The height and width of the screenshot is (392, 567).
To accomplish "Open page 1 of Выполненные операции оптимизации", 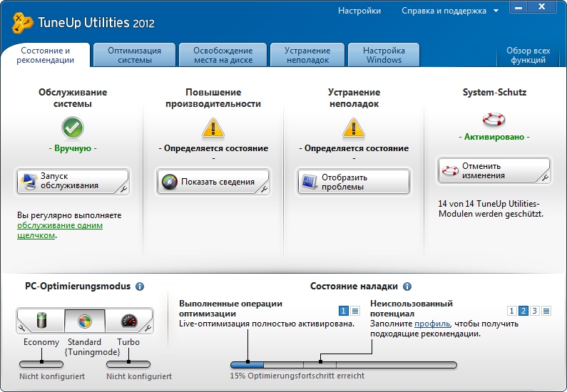I will (x=344, y=310).
